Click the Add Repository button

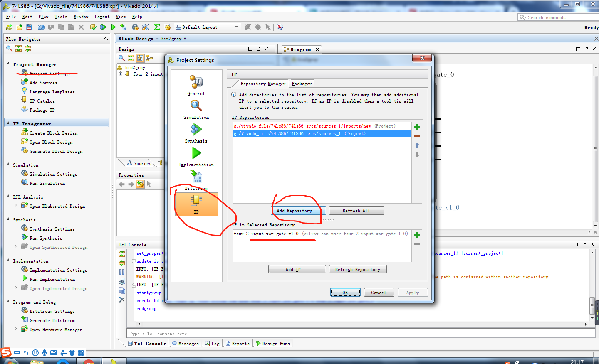click(299, 211)
